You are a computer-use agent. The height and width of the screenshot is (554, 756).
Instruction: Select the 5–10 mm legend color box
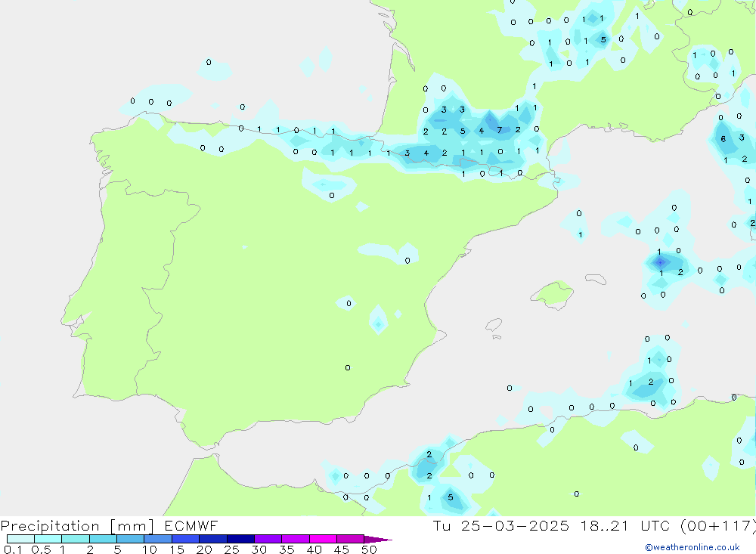coord(130,539)
